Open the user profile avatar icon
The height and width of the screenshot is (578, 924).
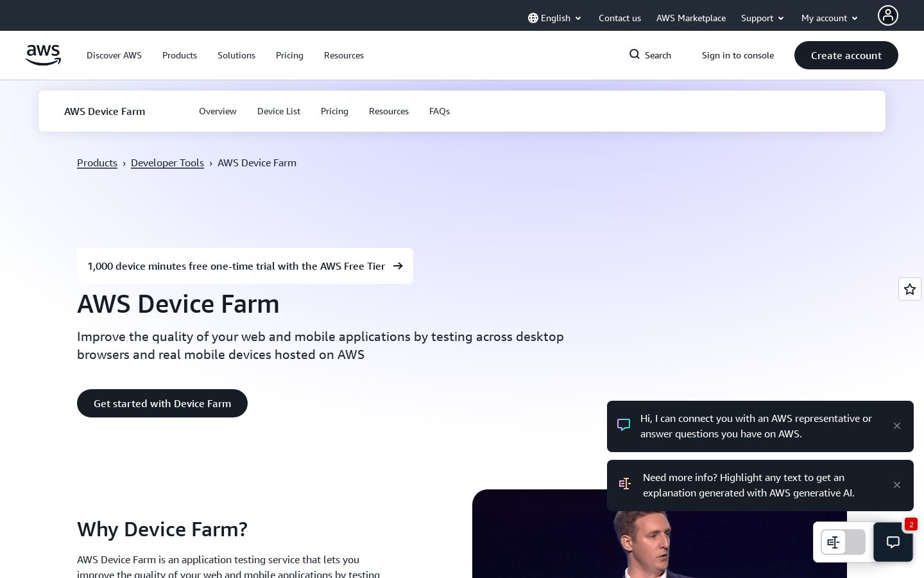tap(888, 15)
